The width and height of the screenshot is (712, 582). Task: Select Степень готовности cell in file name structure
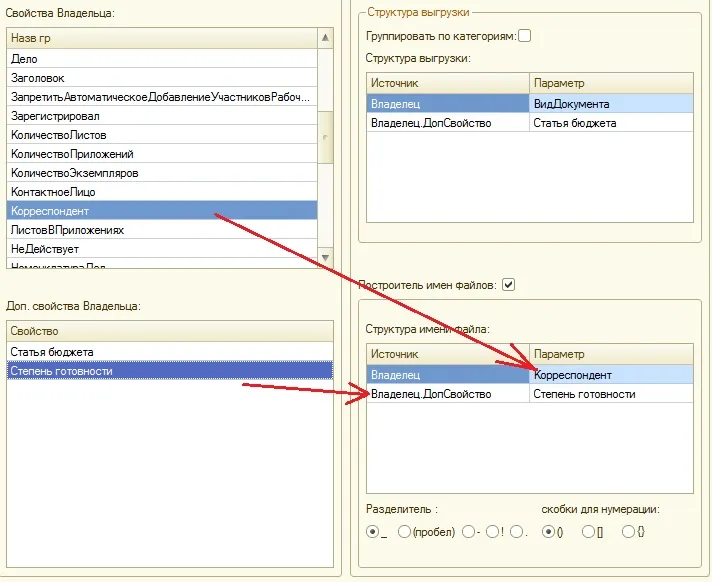611,394
